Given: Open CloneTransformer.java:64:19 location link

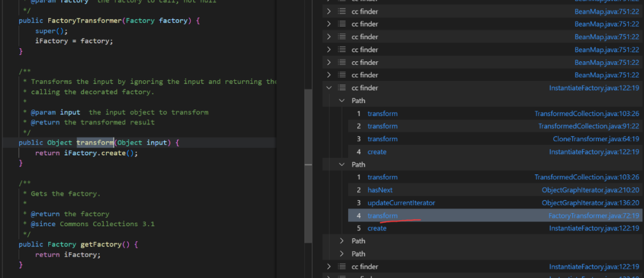Looking at the screenshot, I should click(x=596, y=139).
